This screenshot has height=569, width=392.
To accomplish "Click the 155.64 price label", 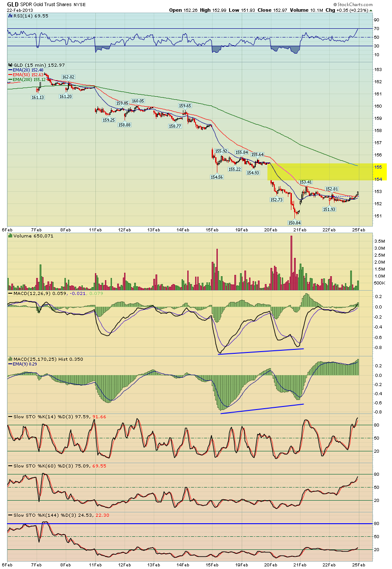I will (x=257, y=154).
